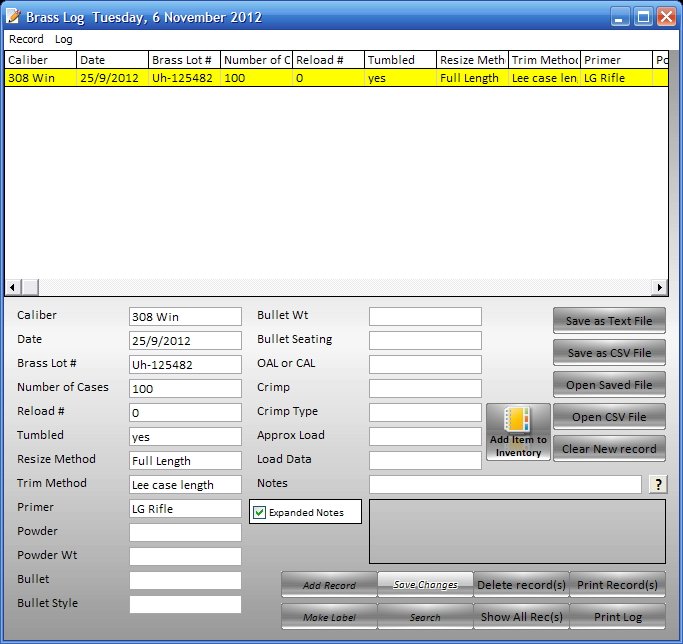This screenshot has height=644, width=683.
Task: Click the Brass Log notepad icon in title bar
Action: tap(13, 17)
